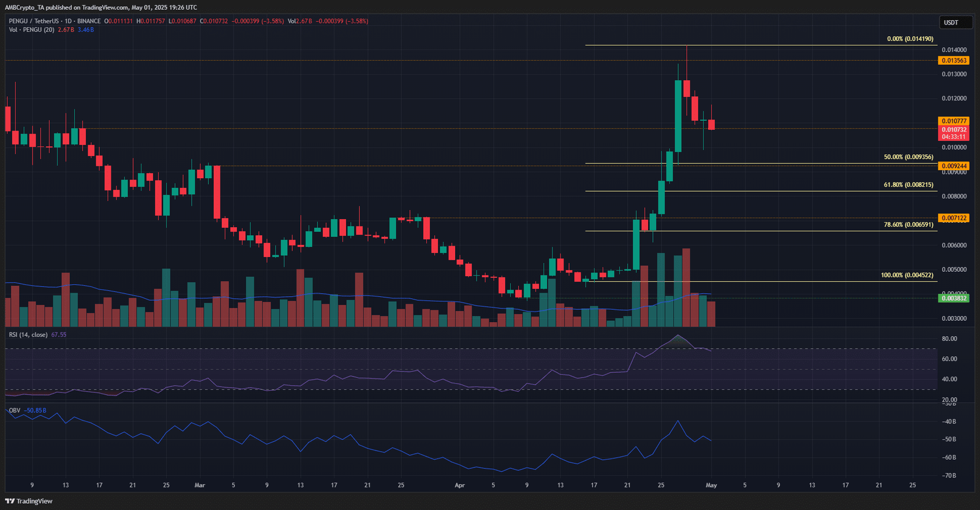This screenshot has width=980, height=510.
Task: Select the RSI (14, close) indicator legend
Action: 28,335
